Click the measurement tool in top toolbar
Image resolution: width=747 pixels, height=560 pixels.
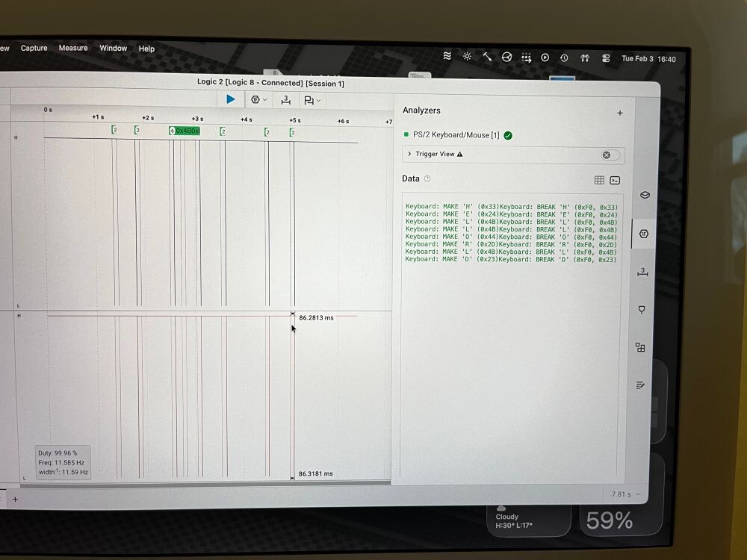click(x=285, y=100)
